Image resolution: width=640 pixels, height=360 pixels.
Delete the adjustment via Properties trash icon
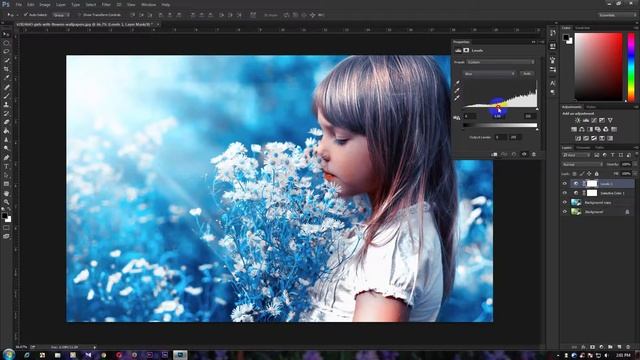[x=533, y=154]
